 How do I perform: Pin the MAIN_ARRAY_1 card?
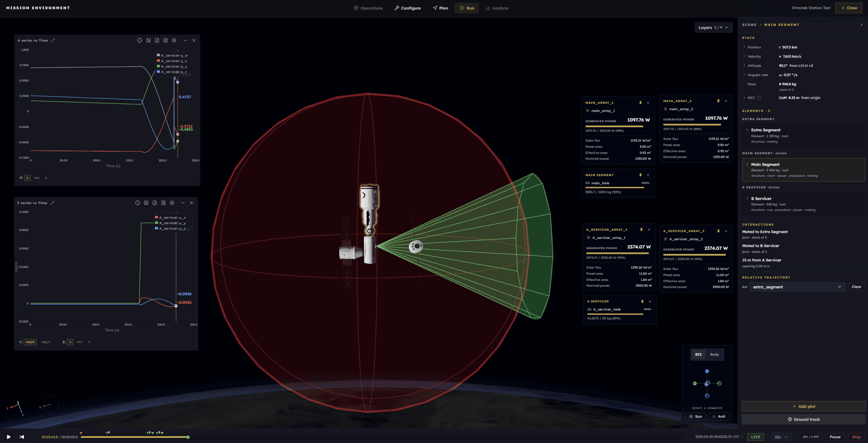pyautogui.click(x=640, y=103)
